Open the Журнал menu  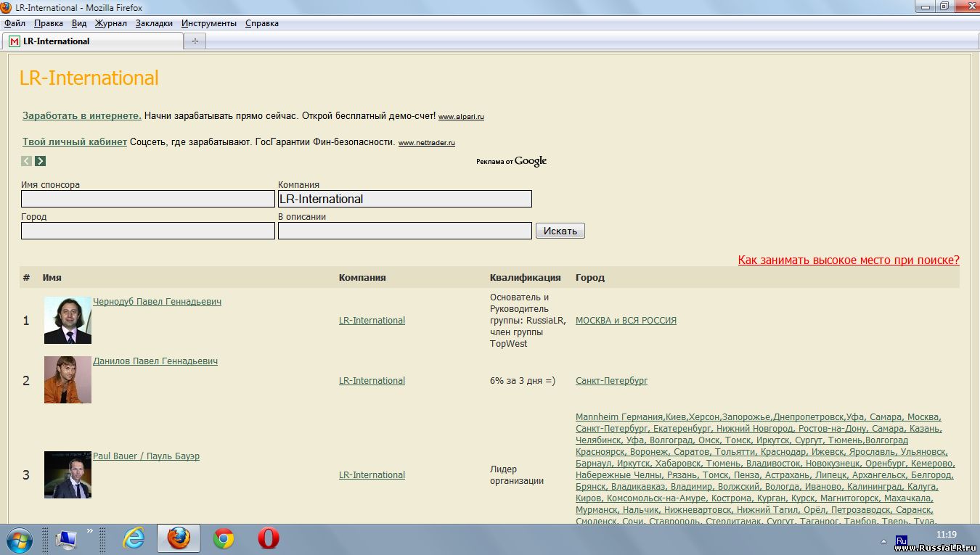coord(110,23)
